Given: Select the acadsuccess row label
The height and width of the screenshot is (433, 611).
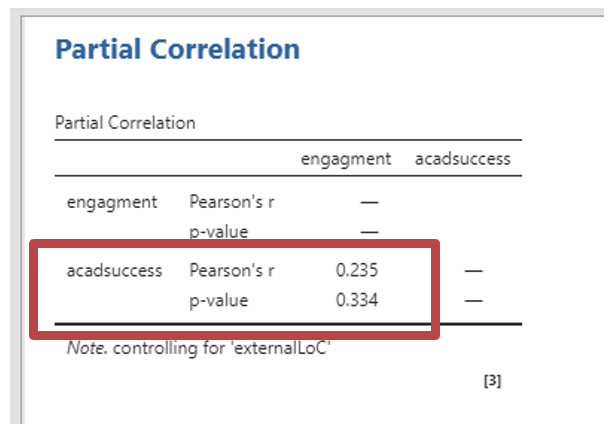Looking at the screenshot, I should point(114,270).
